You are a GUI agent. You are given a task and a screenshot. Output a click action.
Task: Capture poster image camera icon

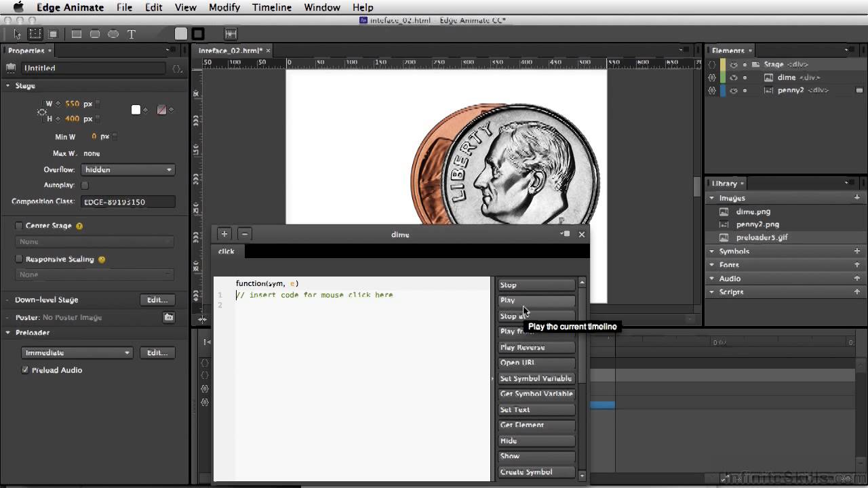pos(168,317)
